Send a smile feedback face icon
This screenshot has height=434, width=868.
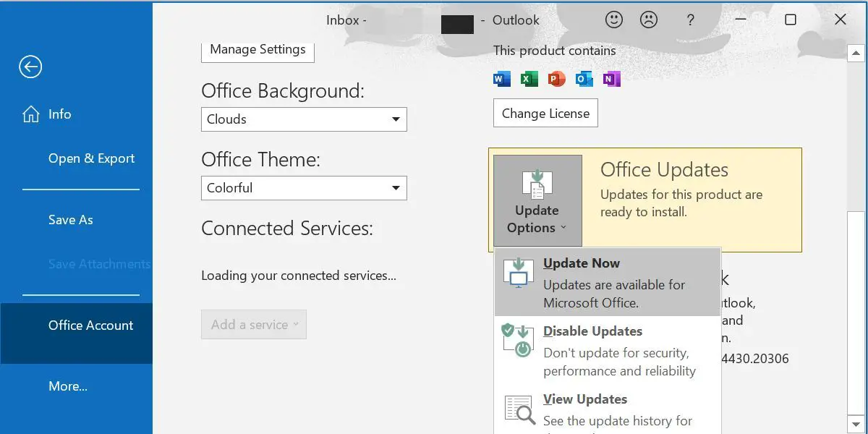pyautogui.click(x=614, y=20)
